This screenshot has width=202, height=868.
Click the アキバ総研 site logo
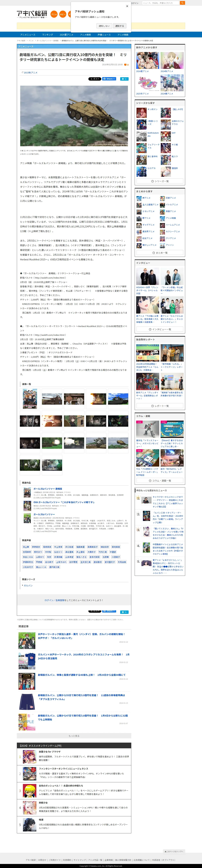pyautogui.click(x=32, y=14)
